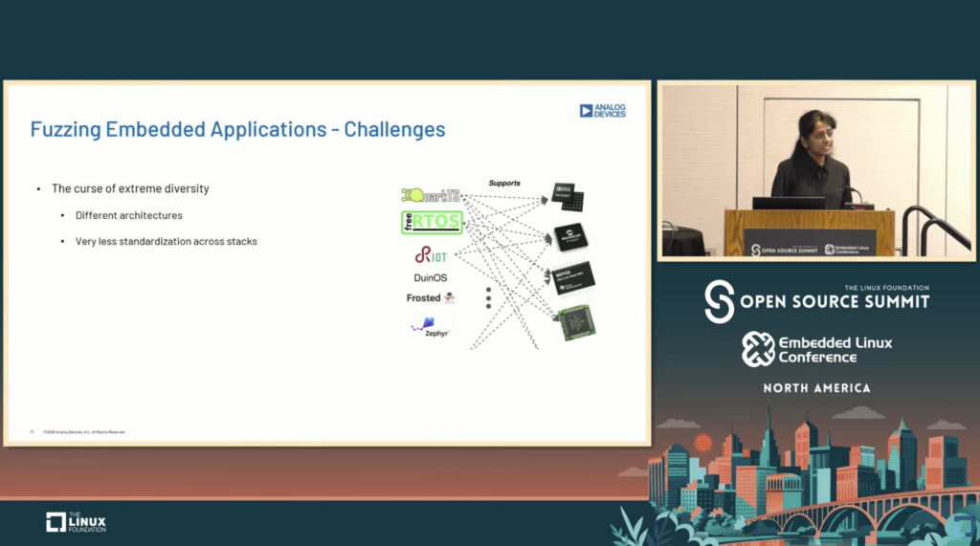Click the vertical ellipsis dots beside Frosted
The width and height of the screenshot is (980, 546).
pos(488,298)
